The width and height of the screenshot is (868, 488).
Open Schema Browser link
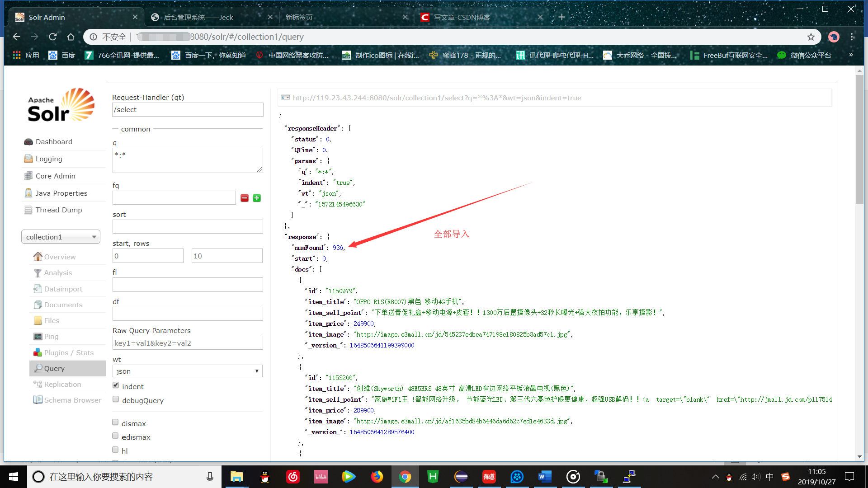[x=72, y=400]
